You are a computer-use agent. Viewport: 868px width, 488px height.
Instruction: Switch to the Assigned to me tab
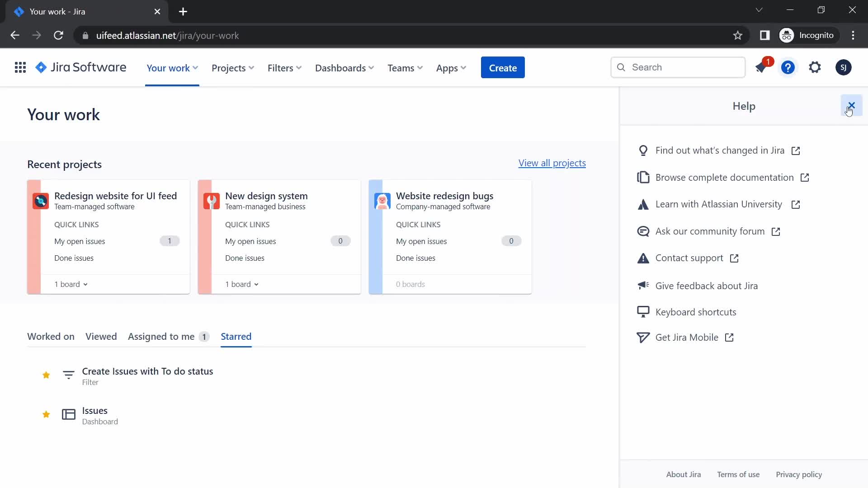click(x=169, y=337)
